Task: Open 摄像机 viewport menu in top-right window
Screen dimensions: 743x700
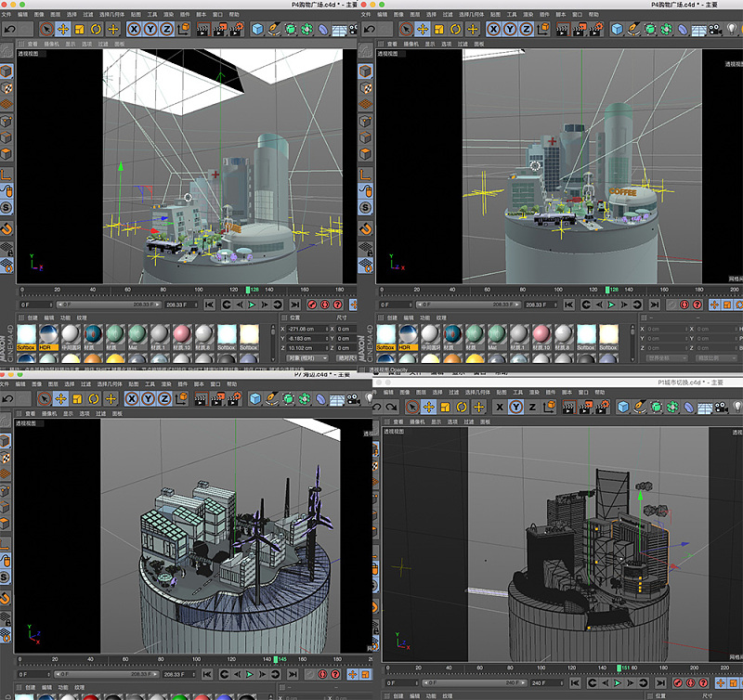Action: click(x=411, y=44)
